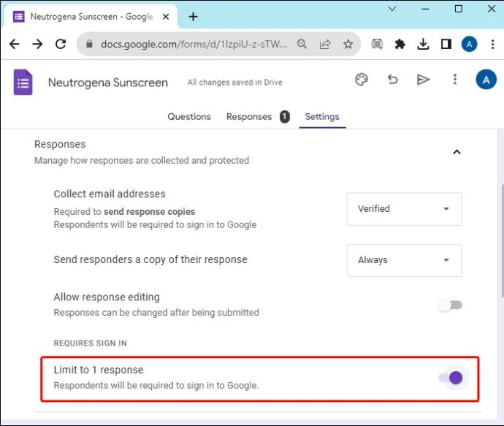
Task: Bookmark this page with the star
Action: pyautogui.click(x=348, y=44)
